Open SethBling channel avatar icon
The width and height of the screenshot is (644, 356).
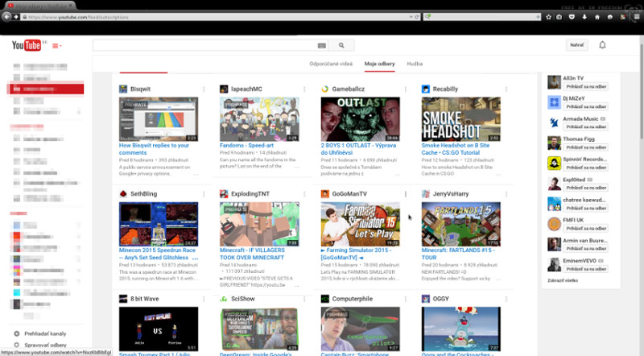[123, 193]
